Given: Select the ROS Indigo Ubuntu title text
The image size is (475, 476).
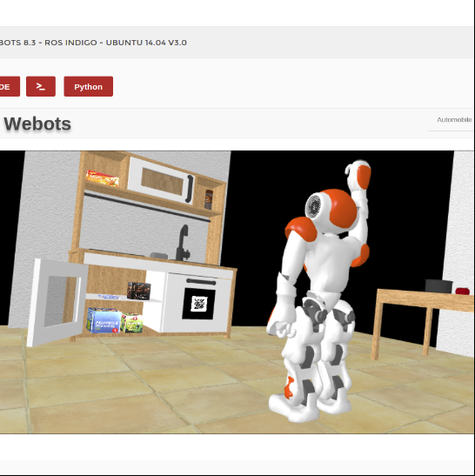Looking at the screenshot, I should [93, 43].
